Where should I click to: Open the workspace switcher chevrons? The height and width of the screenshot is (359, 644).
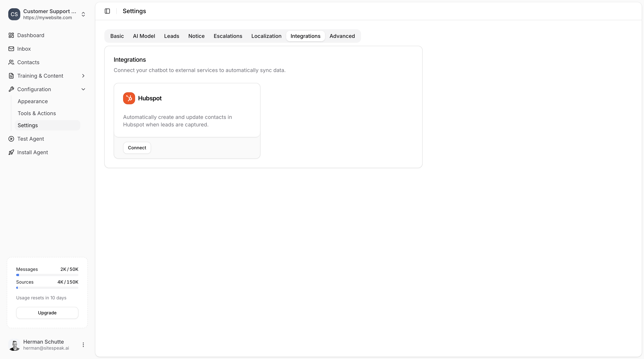[x=83, y=14]
